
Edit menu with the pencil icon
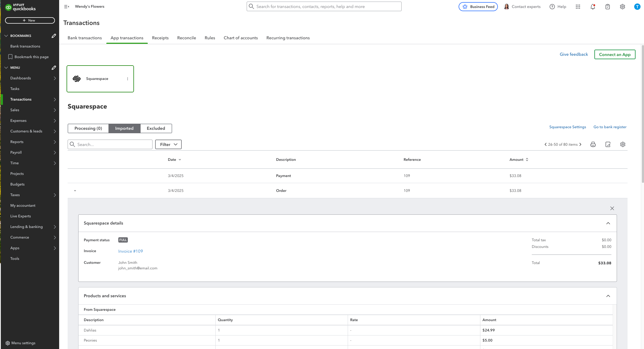pos(54,68)
